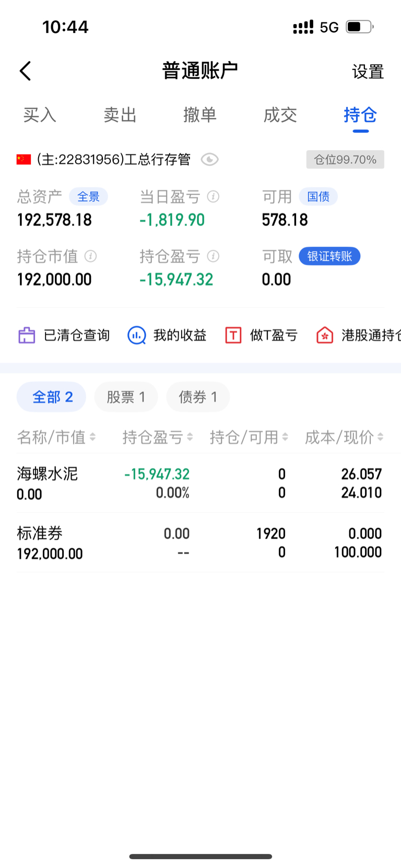Tap the 普通账户 title

click(x=200, y=70)
